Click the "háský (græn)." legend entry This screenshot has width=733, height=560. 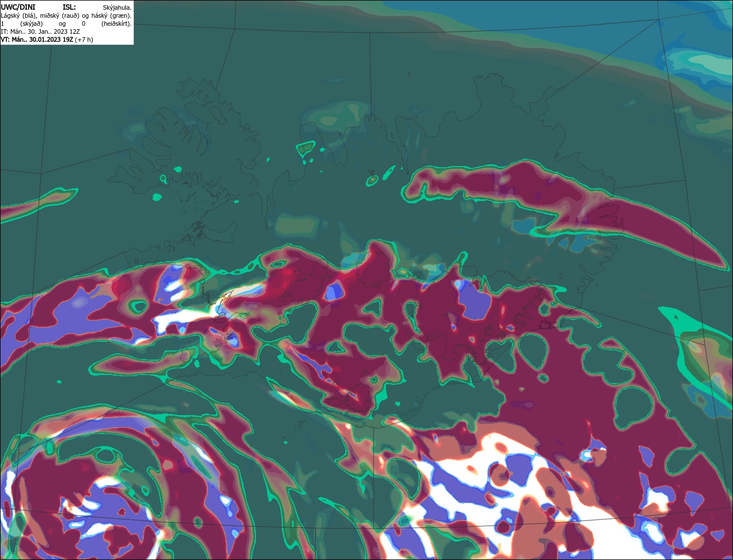[112, 16]
